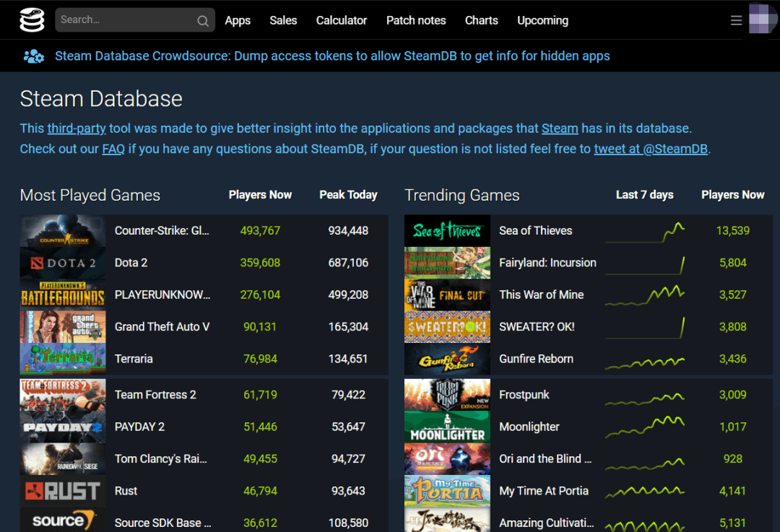Open the FAQ link
This screenshot has height=532, width=780.
pos(113,149)
